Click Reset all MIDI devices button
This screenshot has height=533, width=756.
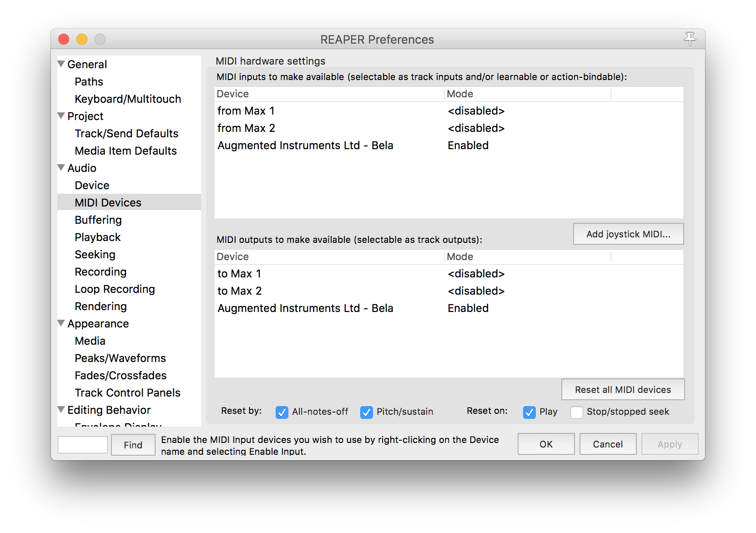pos(623,389)
